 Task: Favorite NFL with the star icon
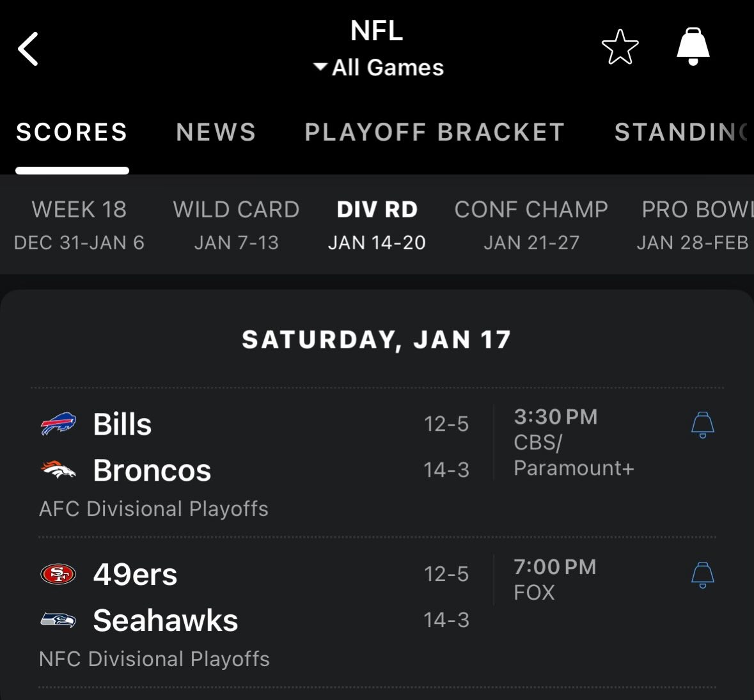click(x=620, y=47)
